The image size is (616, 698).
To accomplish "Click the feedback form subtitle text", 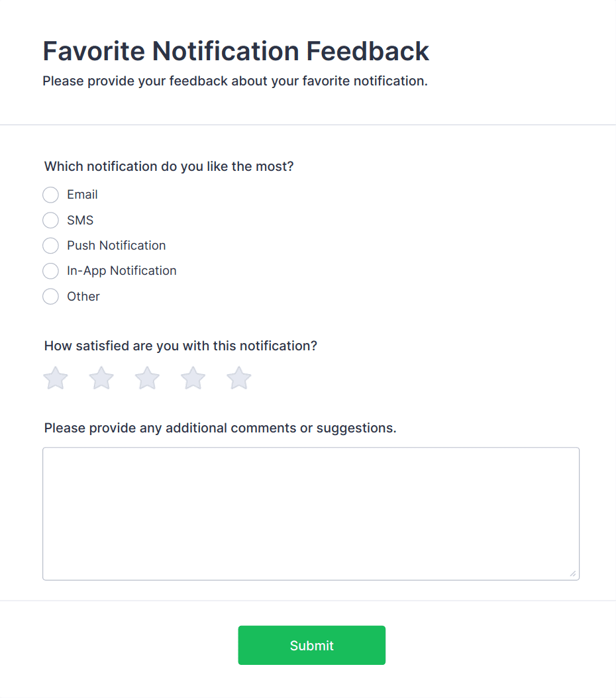I will click(235, 81).
